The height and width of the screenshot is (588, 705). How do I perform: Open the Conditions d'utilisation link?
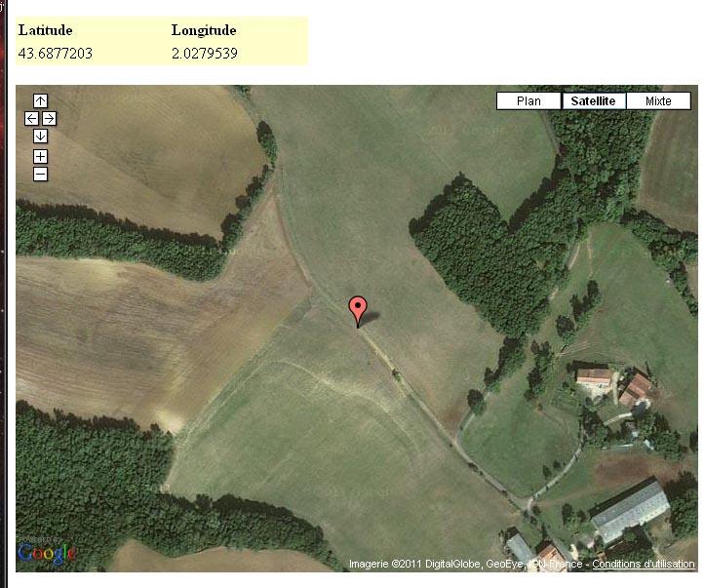644,564
